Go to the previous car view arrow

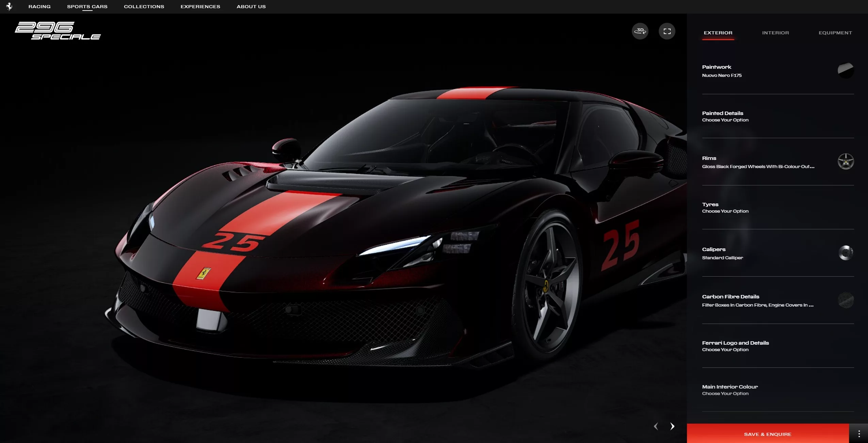pyautogui.click(x=656, y=426)
